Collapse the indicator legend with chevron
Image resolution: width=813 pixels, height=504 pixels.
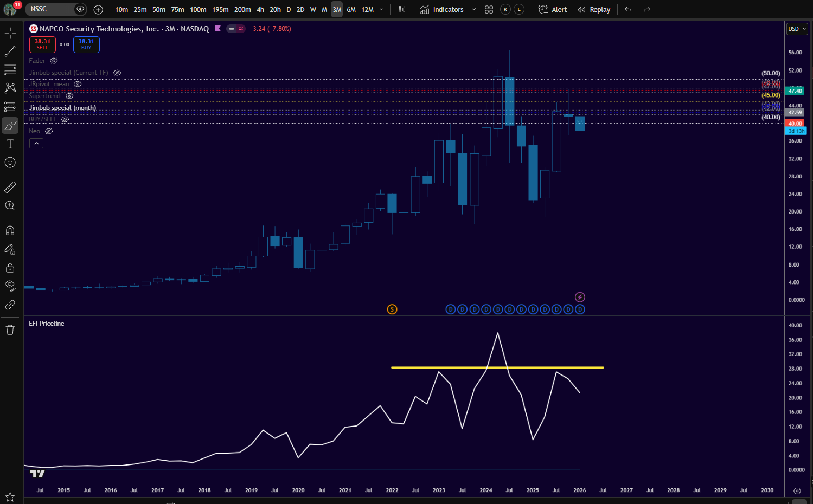pos(36,144)
